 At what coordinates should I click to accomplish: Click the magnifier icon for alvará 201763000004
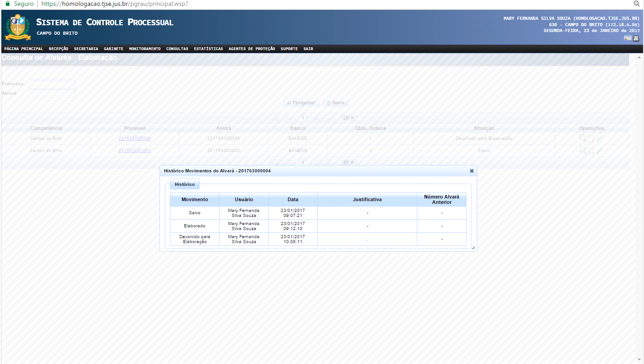583,138
